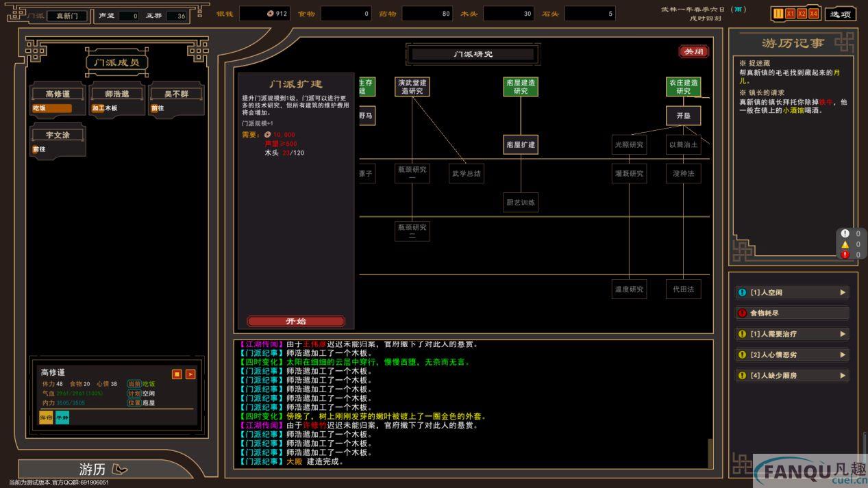The height and width of the screenshot is (488, 868).
Task: Click the 药物 value showing 80
Action: tap(427, 14)
